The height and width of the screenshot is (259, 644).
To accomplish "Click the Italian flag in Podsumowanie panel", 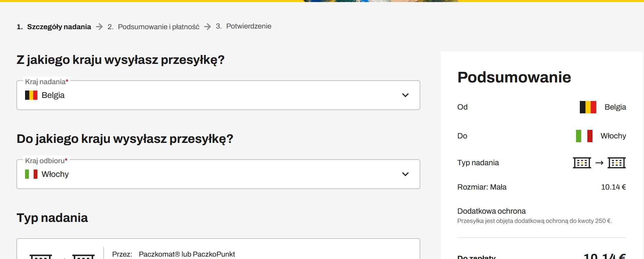I will click(584, 136).
